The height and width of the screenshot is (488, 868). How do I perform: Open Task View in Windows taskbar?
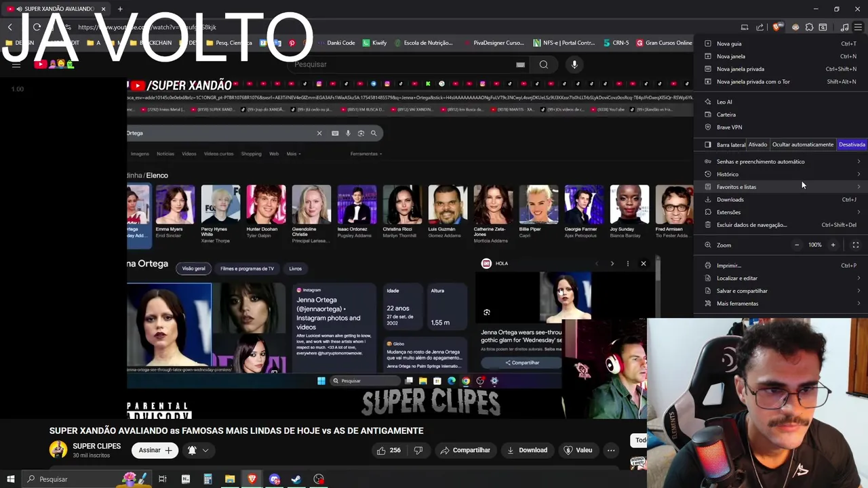[x=163, y=479]
